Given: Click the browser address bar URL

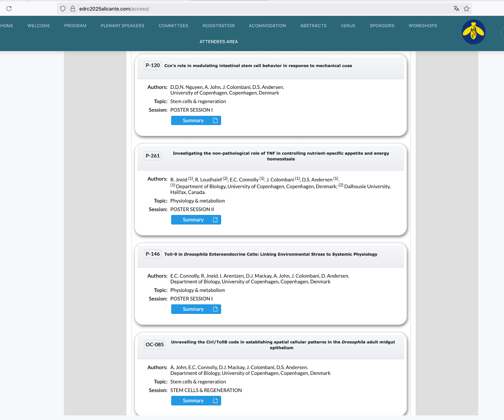Looking at the screenshot, I should [x=114, y=9].
